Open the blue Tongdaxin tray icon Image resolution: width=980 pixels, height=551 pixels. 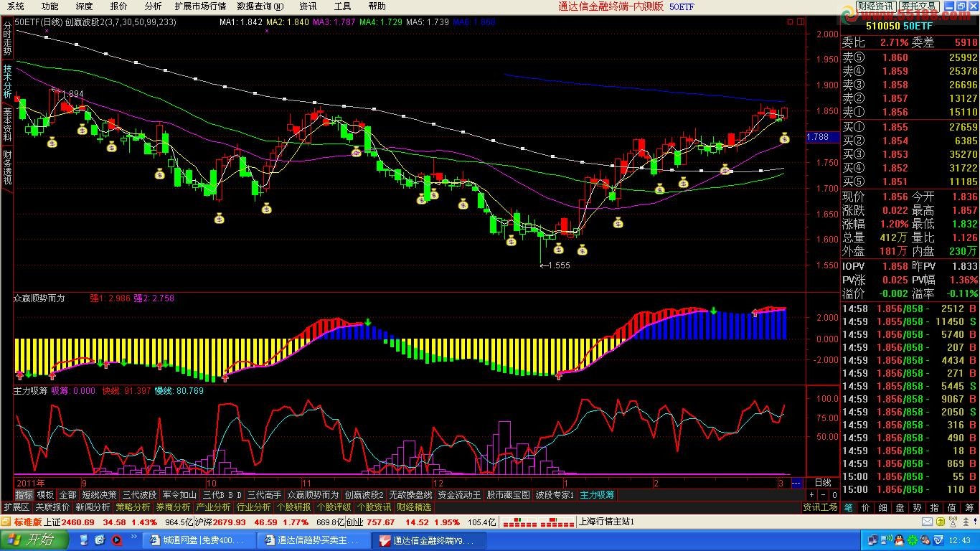tap(937, 540)
